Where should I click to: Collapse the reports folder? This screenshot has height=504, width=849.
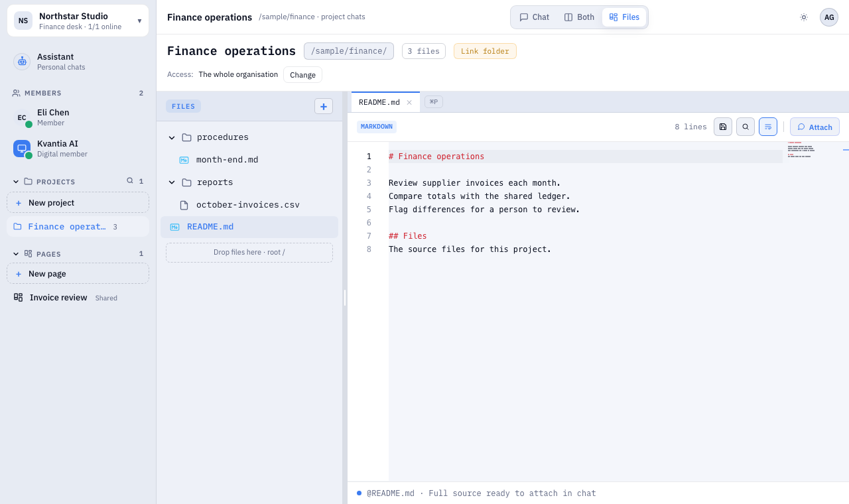click(x=172, y=182)
